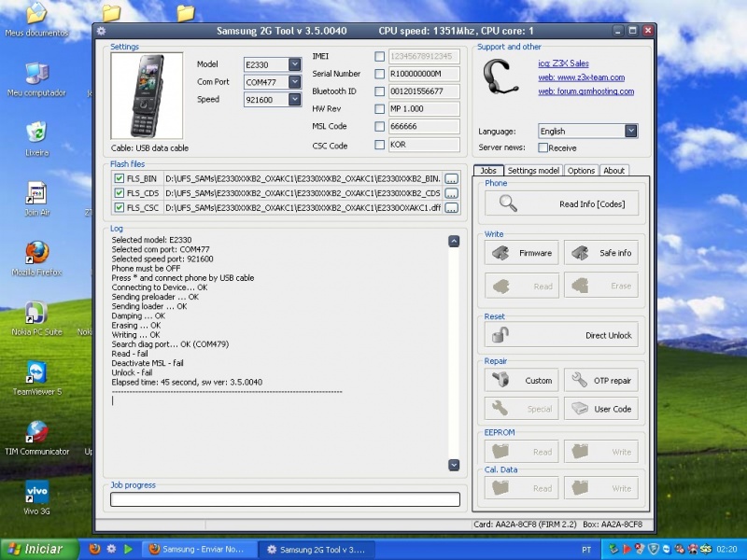Toggle the HW Rev checkbox
The image size is (747, 560).
point(380,109)
